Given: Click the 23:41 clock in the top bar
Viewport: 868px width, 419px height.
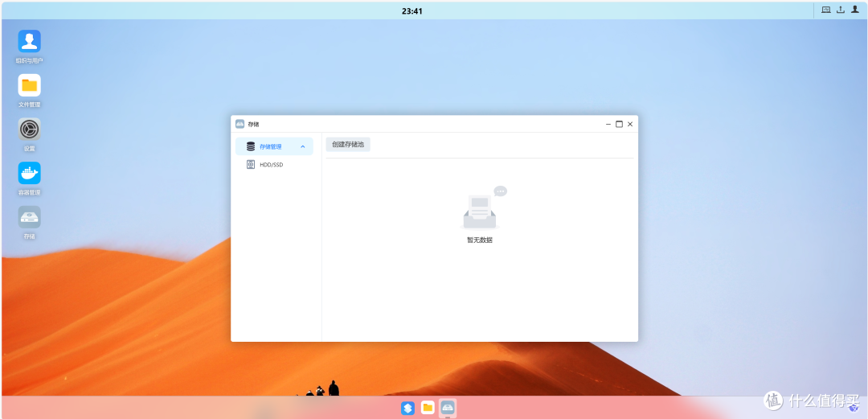Looking at the screenshot, I should click(411, 11).
